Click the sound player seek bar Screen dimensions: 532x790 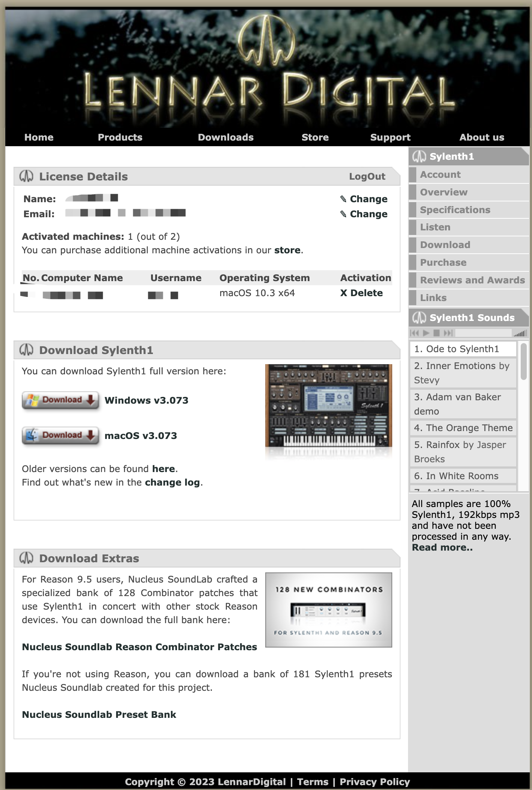tap(483, 333)
